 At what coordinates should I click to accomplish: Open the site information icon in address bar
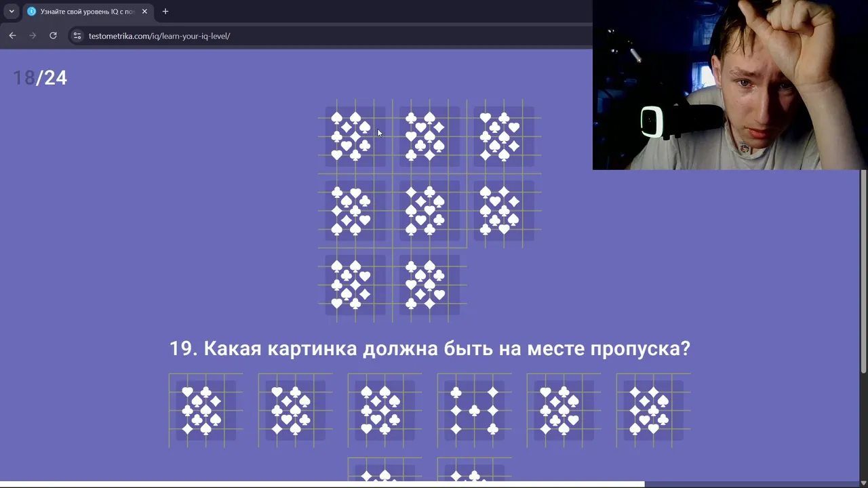(77, 36)
